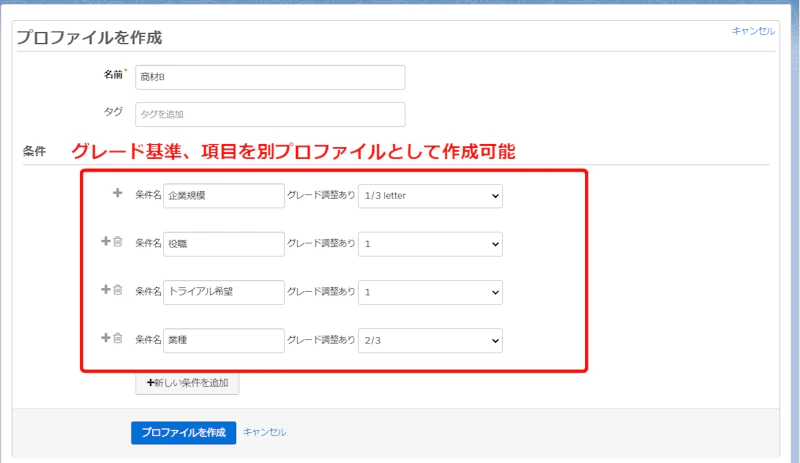Add a condition after the 役職 row
Image resolution: width=800 pixels, height=463 pixels.
click(106, 241)
